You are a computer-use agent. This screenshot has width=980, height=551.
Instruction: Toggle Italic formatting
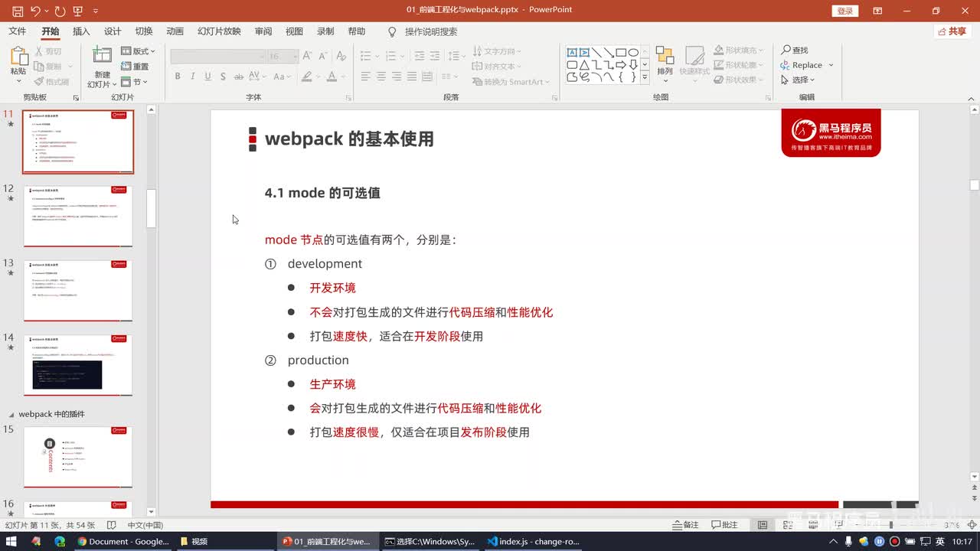192,77
